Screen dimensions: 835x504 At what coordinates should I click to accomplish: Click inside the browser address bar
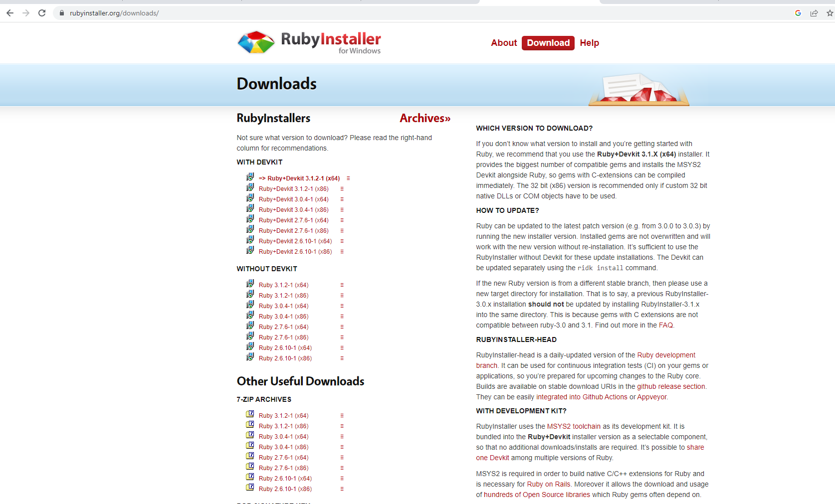[x=200, y=13]
